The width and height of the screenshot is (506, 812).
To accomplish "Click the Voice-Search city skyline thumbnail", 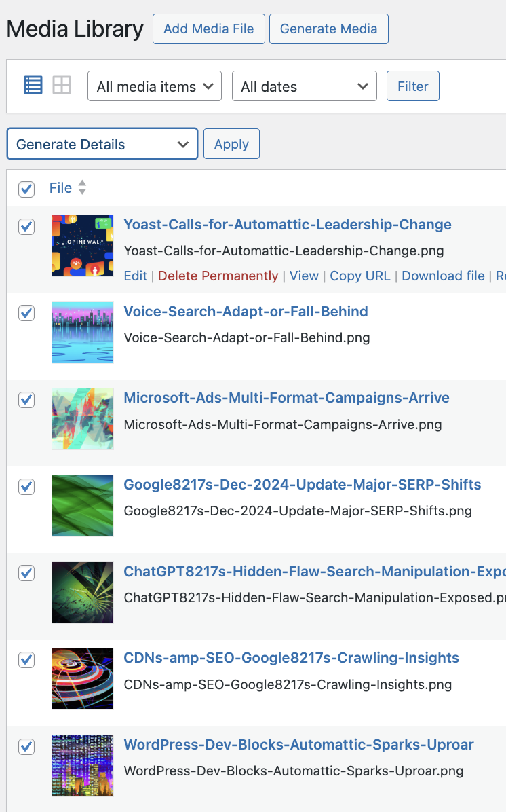I will tap(83, 333).
